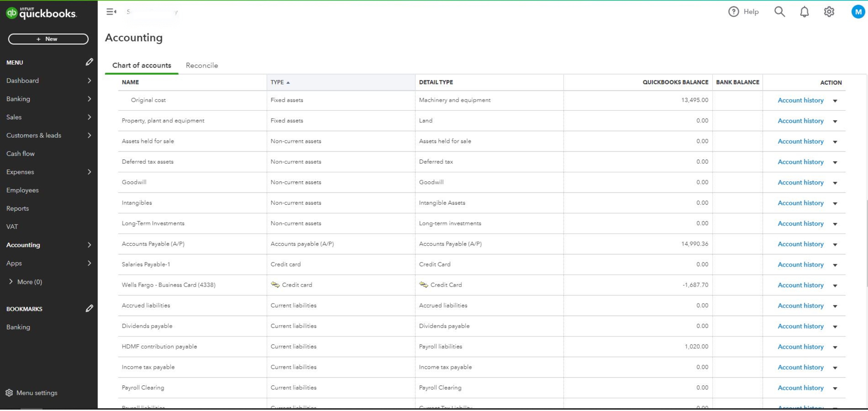The width and height of the screenshot is (868, 411).
Task: Click the QuickBooks logo icon
Action: coord(12,13)
